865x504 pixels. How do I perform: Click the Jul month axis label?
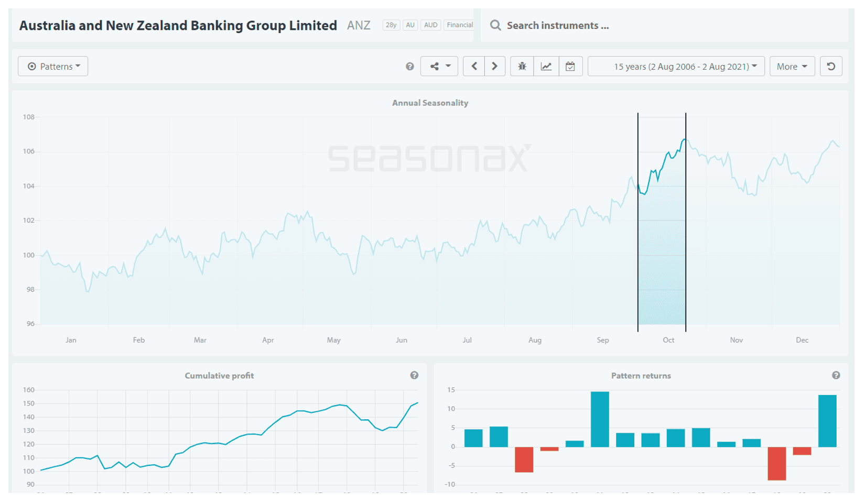467,340
